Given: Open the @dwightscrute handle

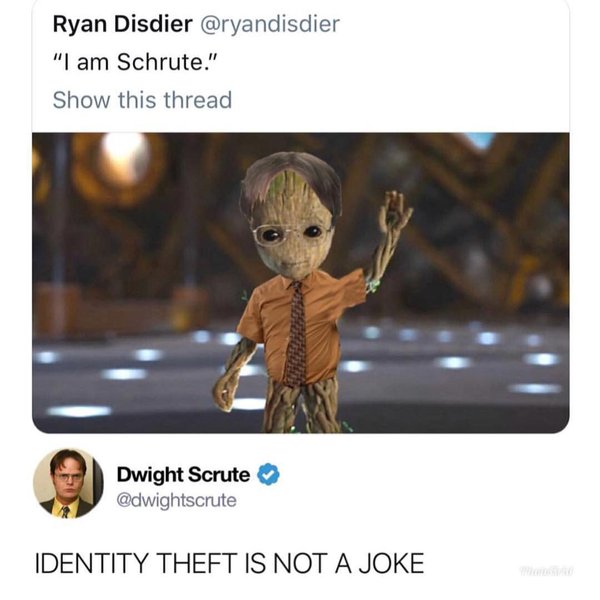Looking at the screenshot, I should [177, 499].
